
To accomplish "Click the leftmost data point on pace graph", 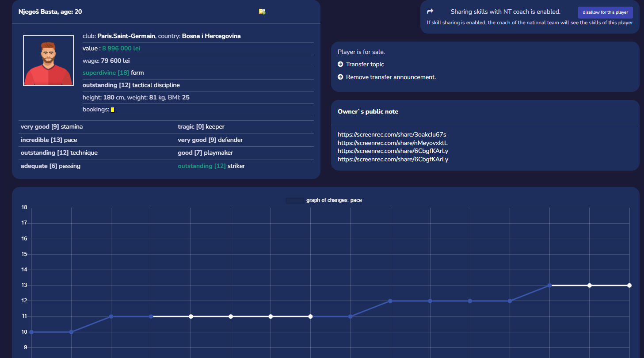I will click(x=31, y=332).
